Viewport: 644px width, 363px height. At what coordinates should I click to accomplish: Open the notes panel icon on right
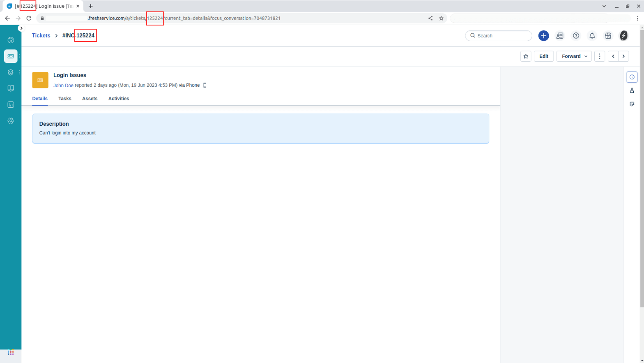coord(632,104)
